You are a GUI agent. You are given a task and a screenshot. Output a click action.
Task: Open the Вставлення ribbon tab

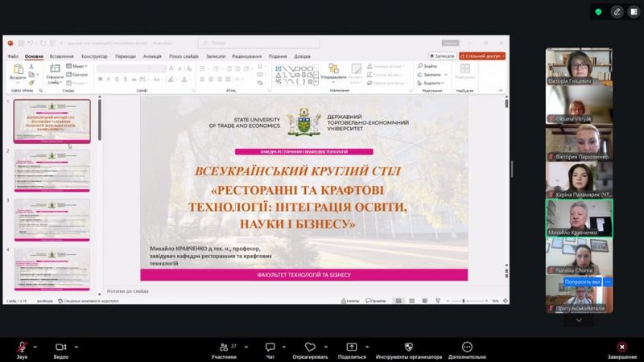(61, 56)
